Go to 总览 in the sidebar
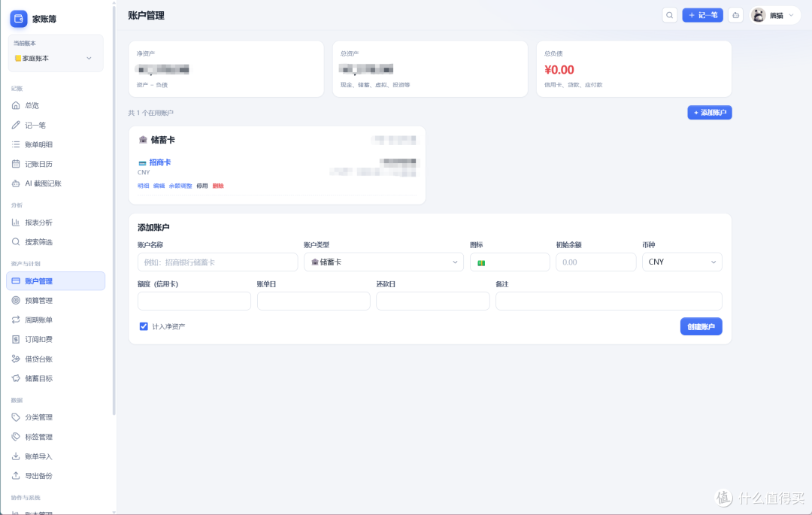 click(x=56, y=105)
